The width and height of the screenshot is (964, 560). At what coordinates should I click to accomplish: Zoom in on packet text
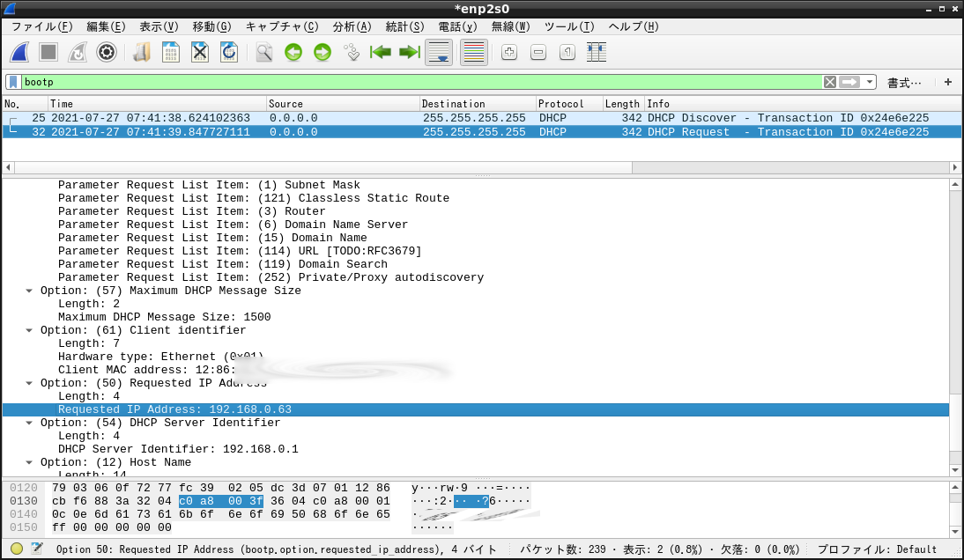(509, 52)
